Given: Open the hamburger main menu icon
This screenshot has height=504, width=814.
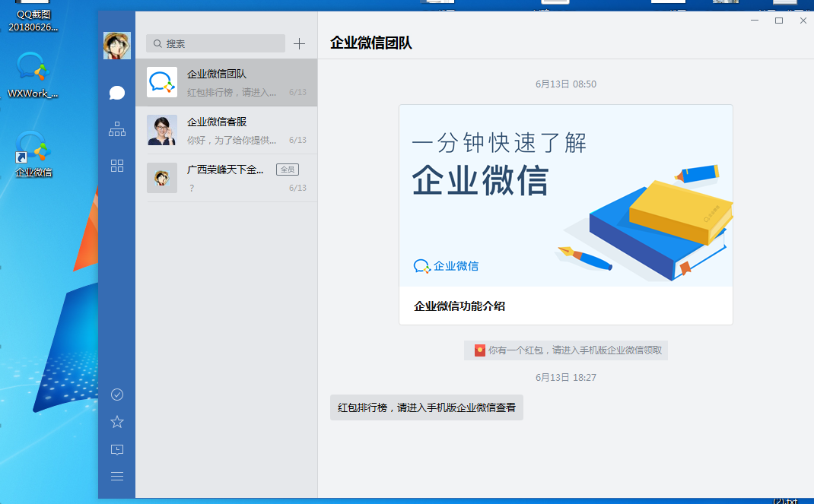Looking at the screenshot, I should 117,476.
